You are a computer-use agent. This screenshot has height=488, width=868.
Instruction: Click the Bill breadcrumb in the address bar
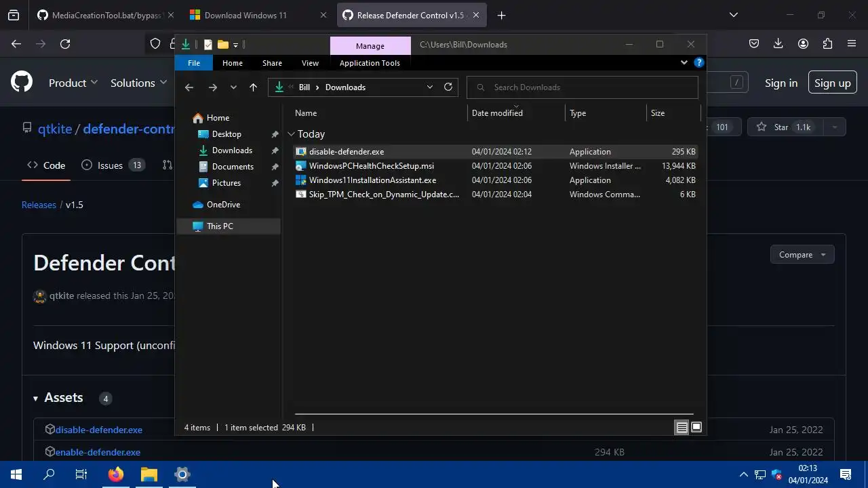tap(304, 87)
